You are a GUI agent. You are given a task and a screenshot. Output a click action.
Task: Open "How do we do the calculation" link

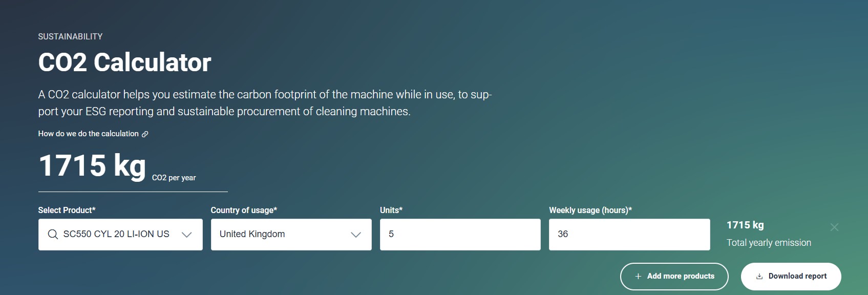[x=88, y=134]
